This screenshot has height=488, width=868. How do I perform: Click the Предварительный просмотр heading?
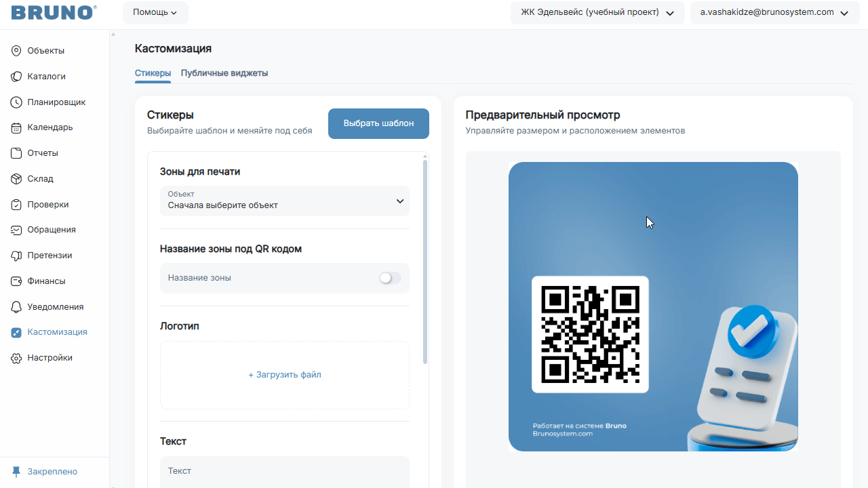pos(543,115)
